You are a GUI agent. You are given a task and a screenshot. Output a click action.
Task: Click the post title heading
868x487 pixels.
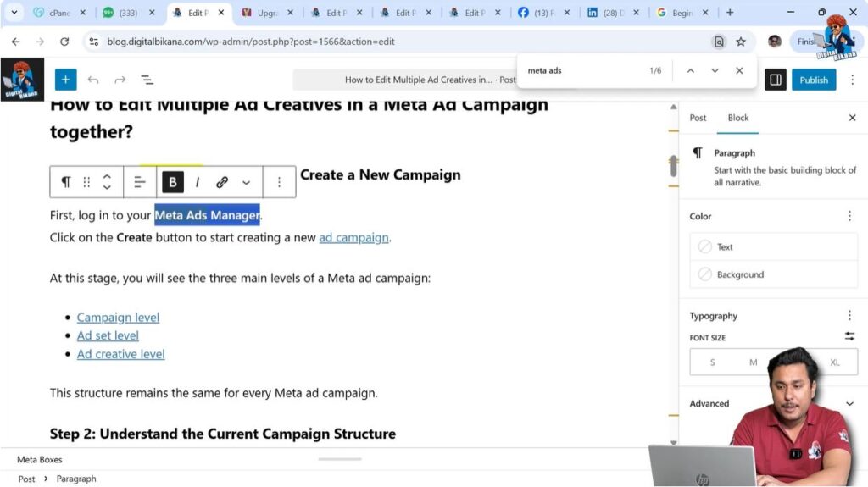click(x=299, y=118)
